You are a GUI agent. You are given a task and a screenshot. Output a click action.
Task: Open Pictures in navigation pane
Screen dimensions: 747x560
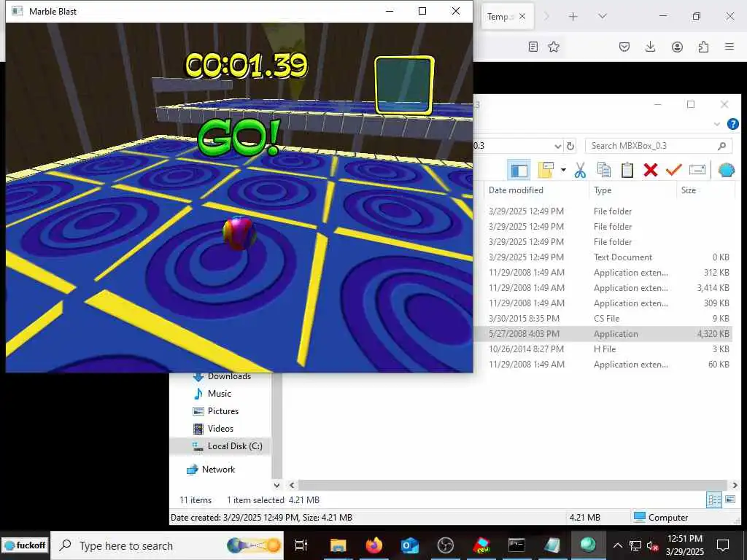click(x=222, y=411)
